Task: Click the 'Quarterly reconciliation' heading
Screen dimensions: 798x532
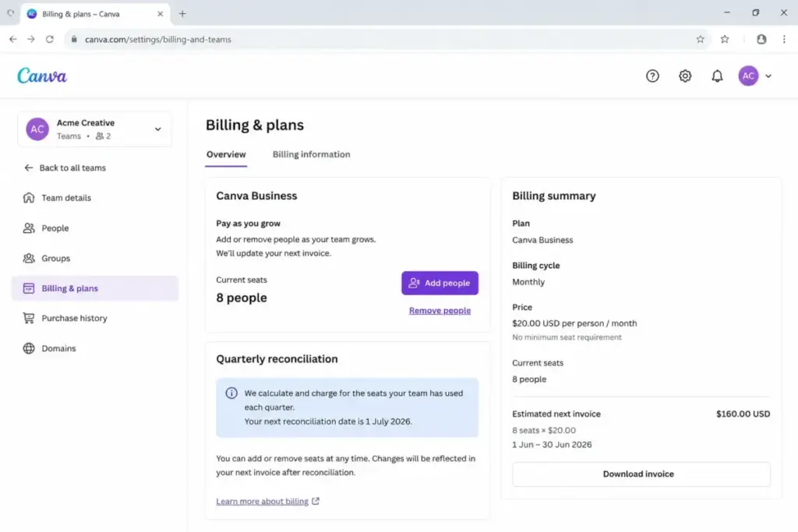Action: pos(277,359)
